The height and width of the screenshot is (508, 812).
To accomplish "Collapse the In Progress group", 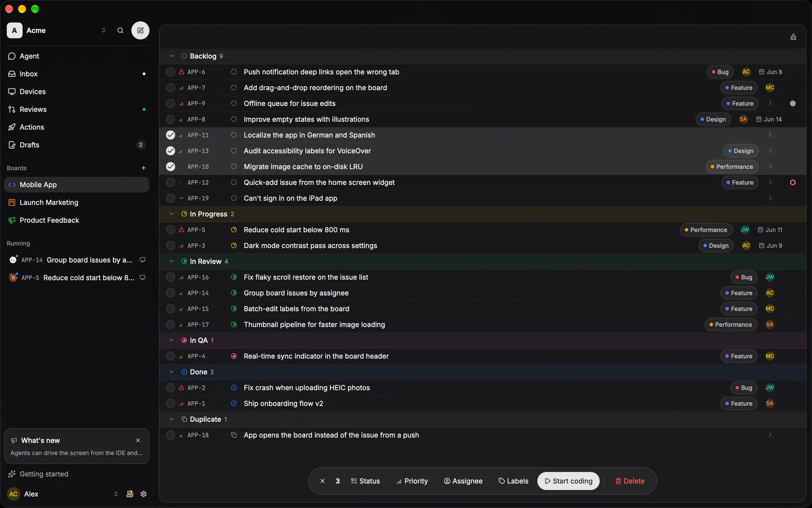I will pos(171,214).
